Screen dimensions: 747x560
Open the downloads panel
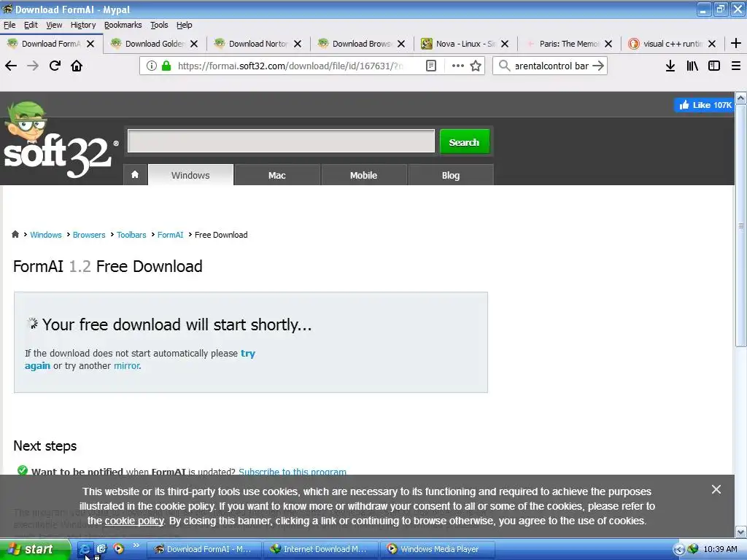670,66
